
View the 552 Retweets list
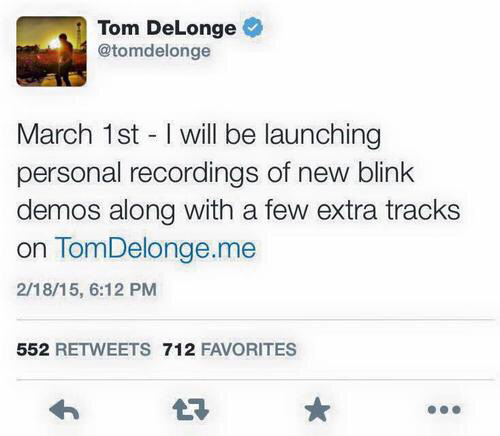pos(83,349)
